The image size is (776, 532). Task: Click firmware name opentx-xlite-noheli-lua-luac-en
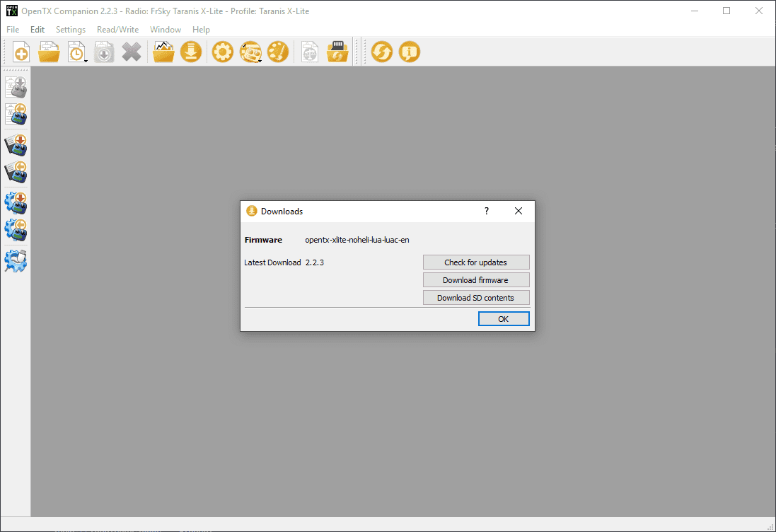(x=357, y=240)
